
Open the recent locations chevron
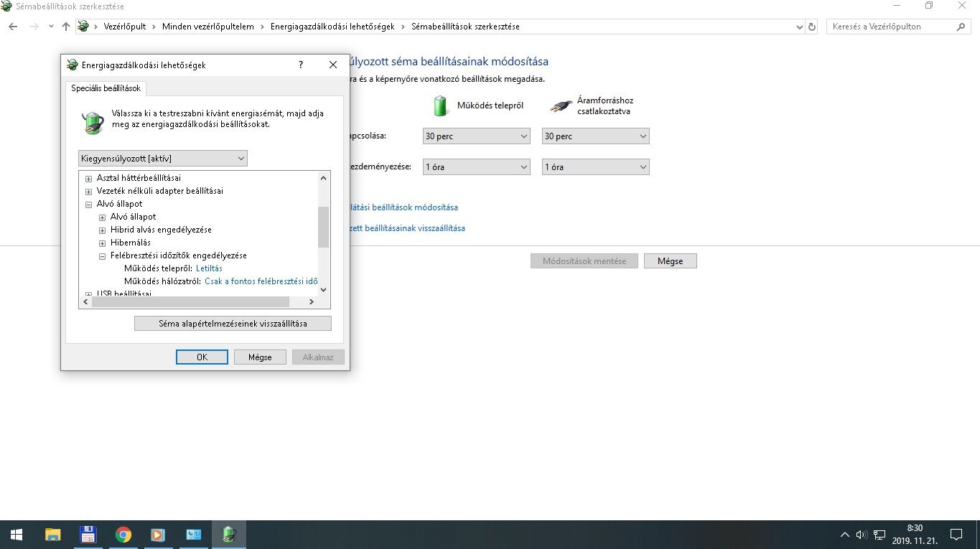tap(51, 27)
